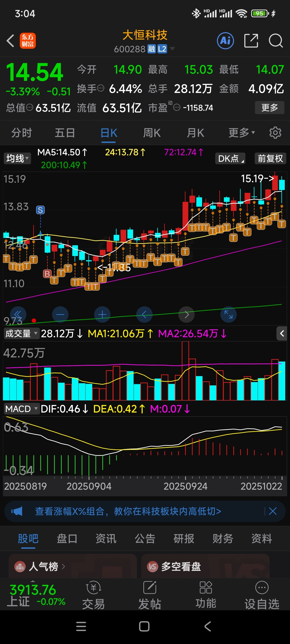Viewport: 290px width, 644px height.
Task: Tap the blue megaphone announcement icon
Action: [x=17, y=511]
